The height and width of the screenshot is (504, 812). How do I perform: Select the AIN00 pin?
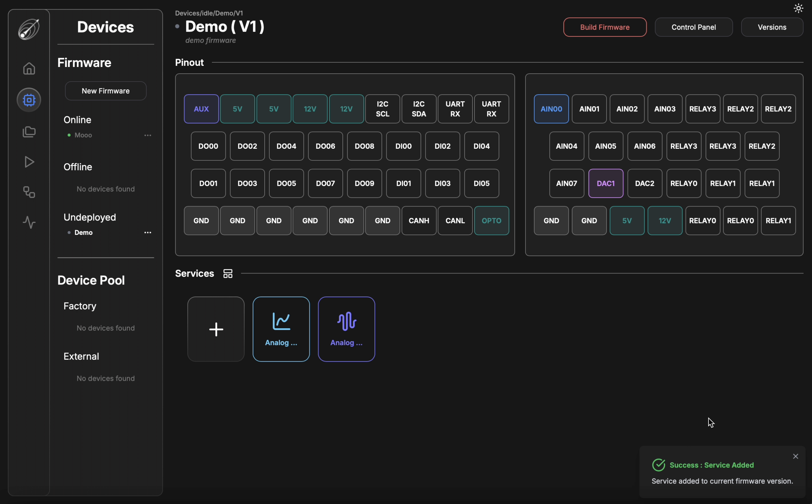tap(551, 109)
